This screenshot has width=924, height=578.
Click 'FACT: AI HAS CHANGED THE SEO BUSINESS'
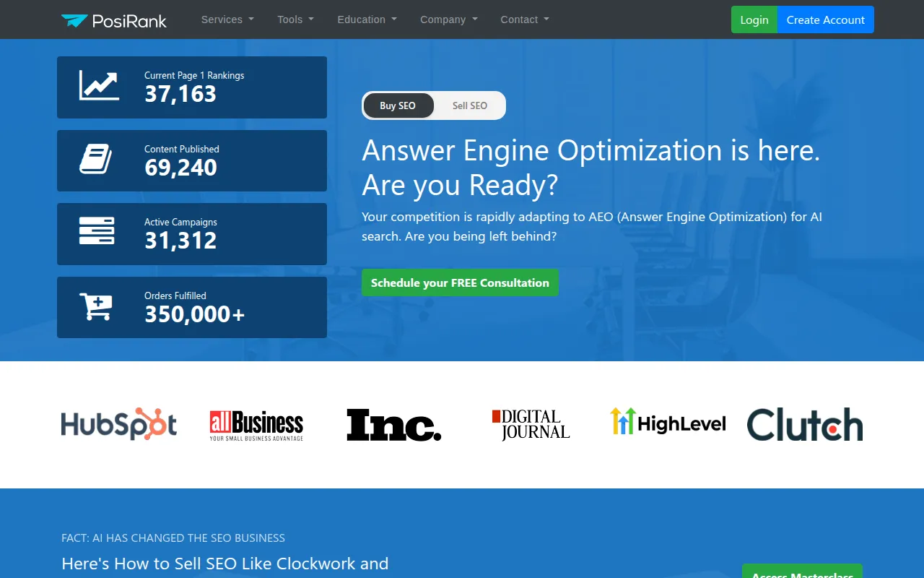173,538
